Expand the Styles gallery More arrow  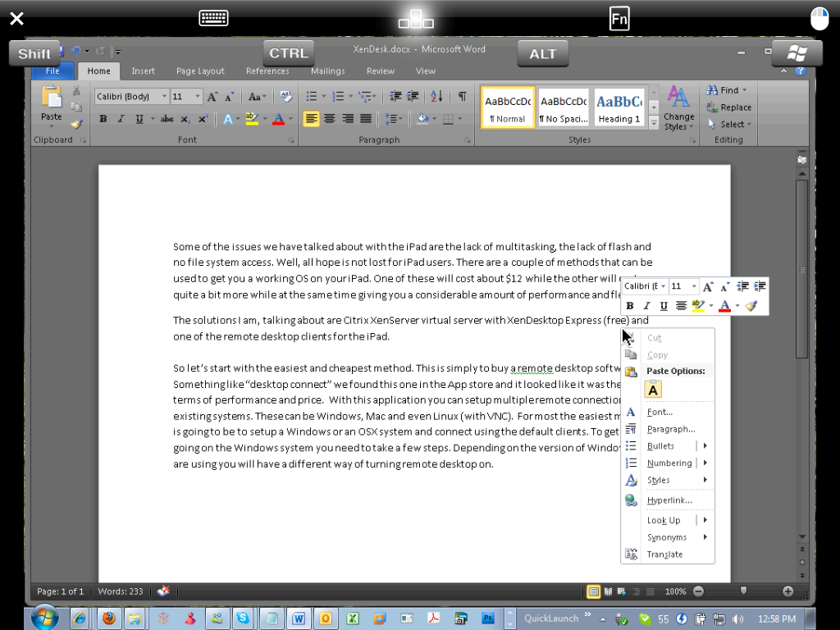tap(654, 123)
